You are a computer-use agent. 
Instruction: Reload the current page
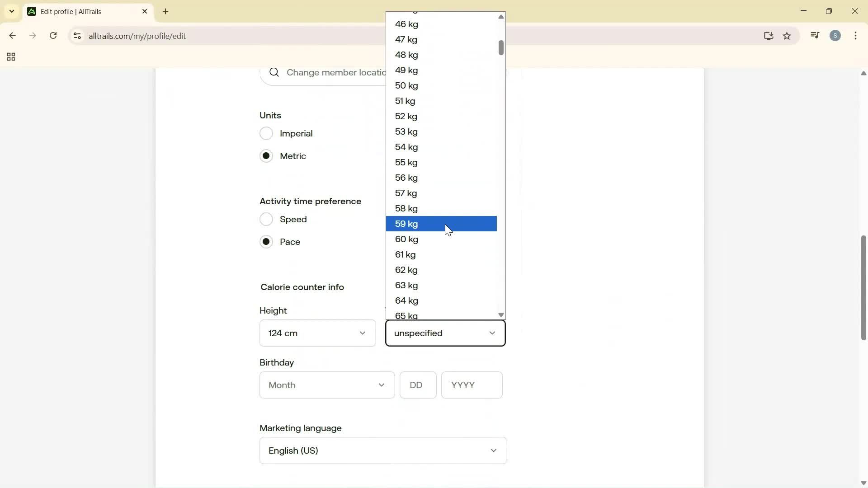pyautogui.click(x=53, y=36)
